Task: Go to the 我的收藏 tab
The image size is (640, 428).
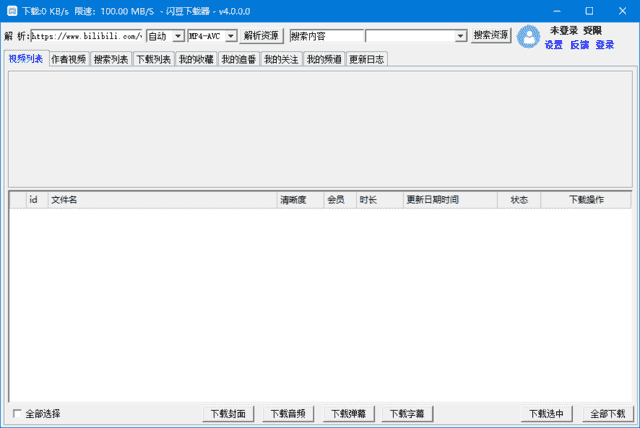Action: coord(196,59)
